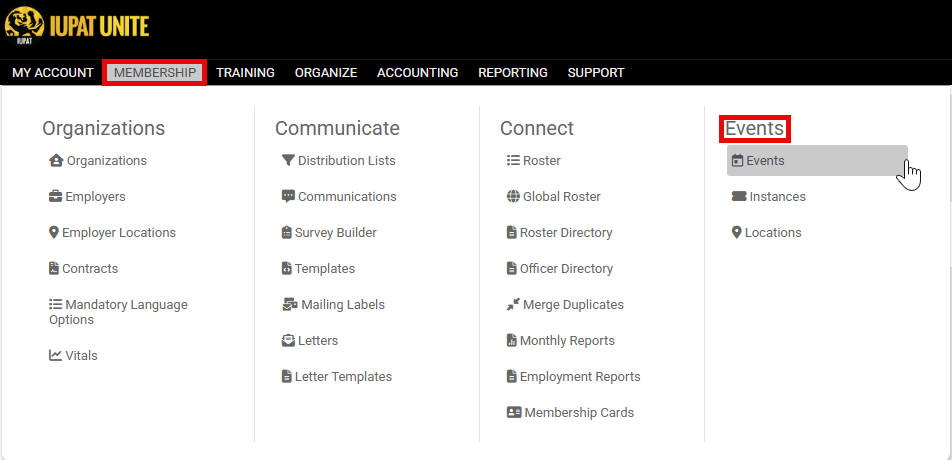Open the Roster Directory link

click(566, 232)
